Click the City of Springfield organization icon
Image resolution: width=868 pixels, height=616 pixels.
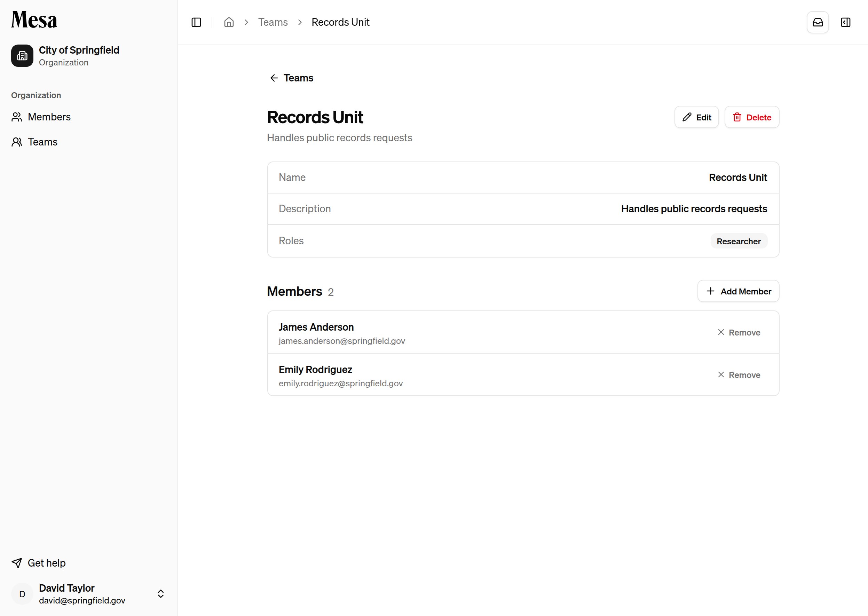click(22, 56)
